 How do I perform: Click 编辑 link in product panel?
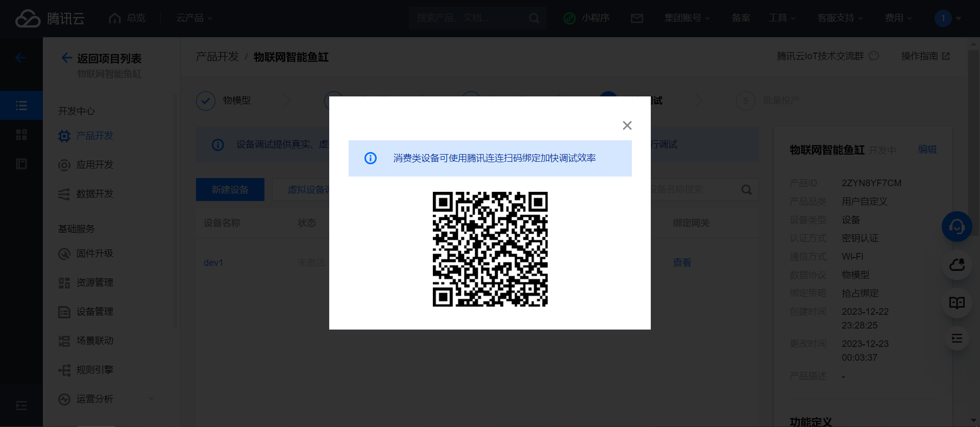[927, 149]
